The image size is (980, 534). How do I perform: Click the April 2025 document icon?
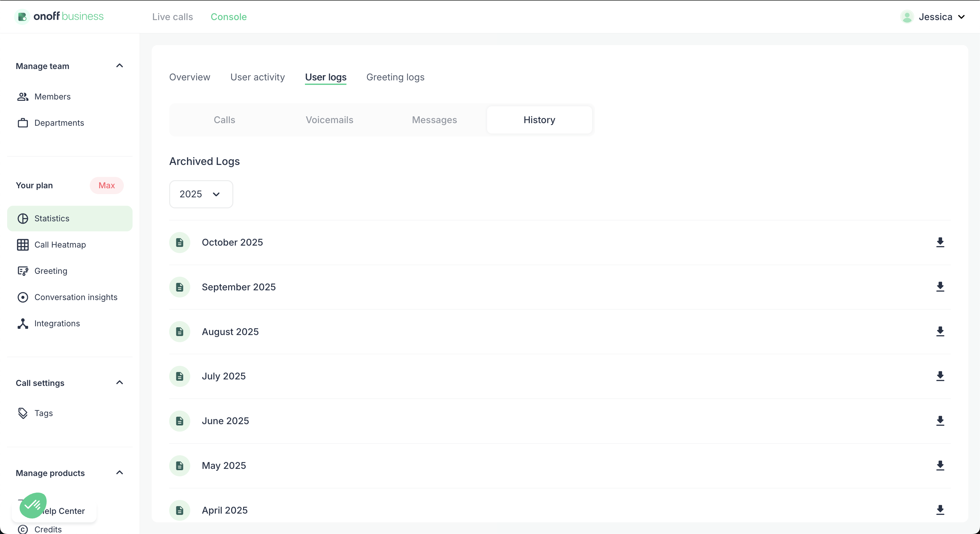click(x=180, y=510)
